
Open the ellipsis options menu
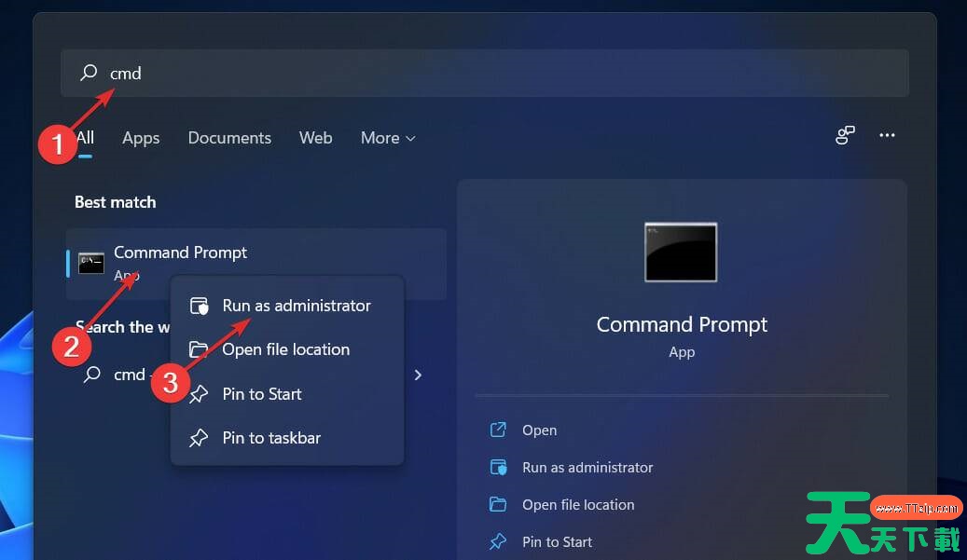(887, 135)
